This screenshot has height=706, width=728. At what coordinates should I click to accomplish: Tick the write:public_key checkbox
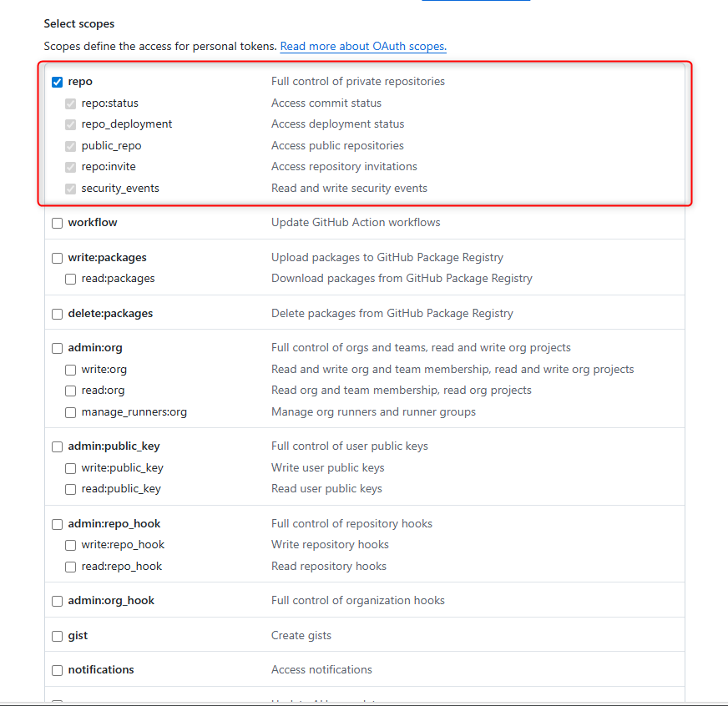coord(71,468)
